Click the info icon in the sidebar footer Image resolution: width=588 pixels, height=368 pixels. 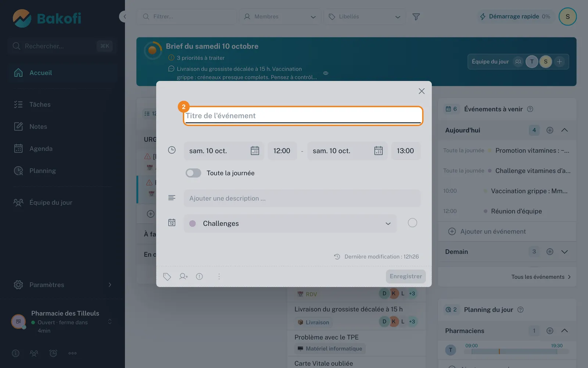[15, 353]
